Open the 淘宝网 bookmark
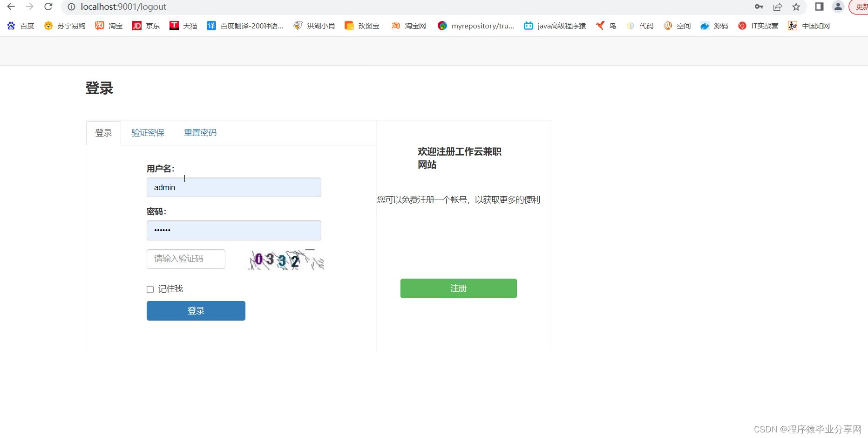The image size is (868, 438). tap(409, 26)
